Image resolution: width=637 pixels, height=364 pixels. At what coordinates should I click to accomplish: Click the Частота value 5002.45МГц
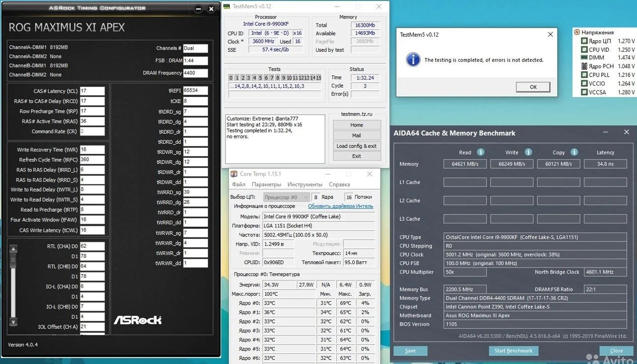coord(319,234)
